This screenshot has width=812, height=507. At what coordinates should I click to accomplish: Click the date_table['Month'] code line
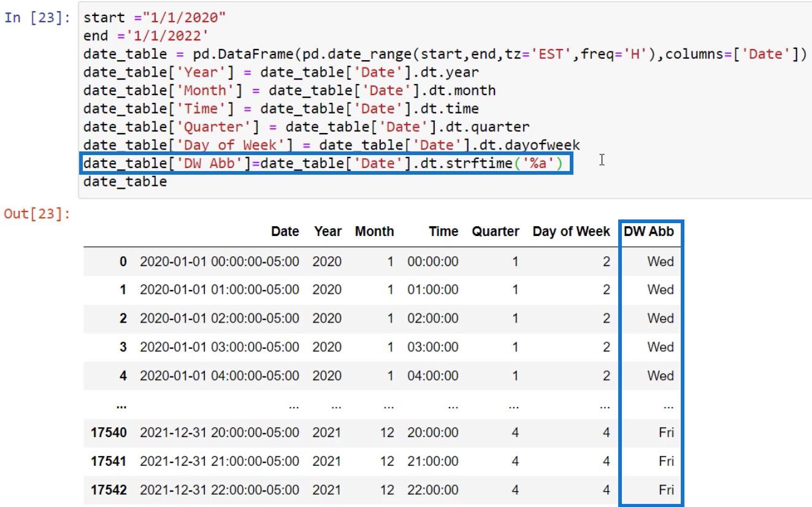point(289,91)
